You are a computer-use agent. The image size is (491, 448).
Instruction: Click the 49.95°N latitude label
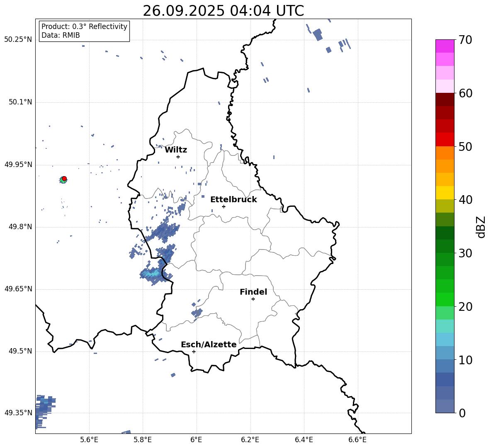[18, 165]
